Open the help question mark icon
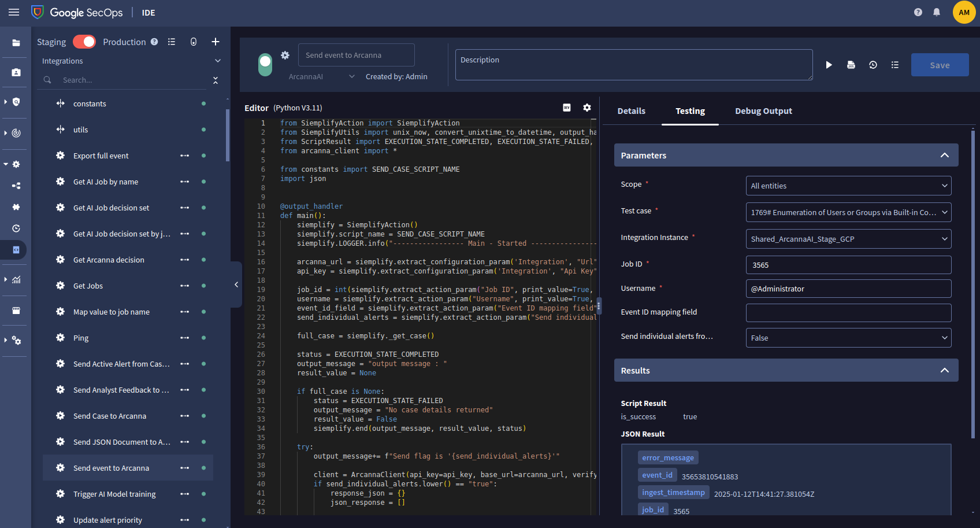Image resolution: width=980 pixels, height=528 pixels. click(x=918, y=12)
